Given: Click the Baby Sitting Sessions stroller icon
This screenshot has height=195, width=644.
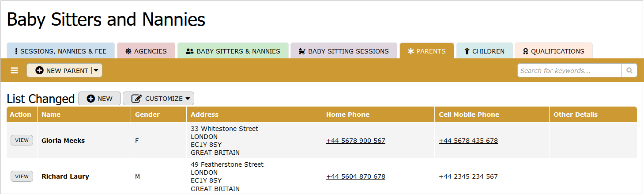Looking at the screenshot, I should pos(302,51).
